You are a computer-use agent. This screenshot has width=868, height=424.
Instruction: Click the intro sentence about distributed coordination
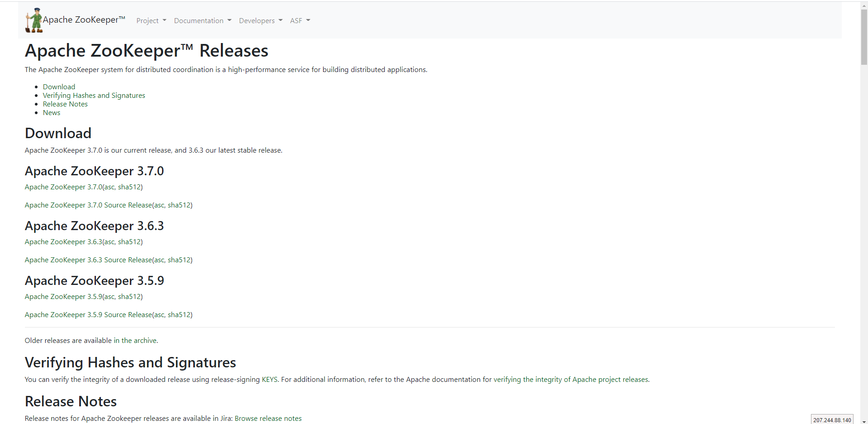click(226, 69)
